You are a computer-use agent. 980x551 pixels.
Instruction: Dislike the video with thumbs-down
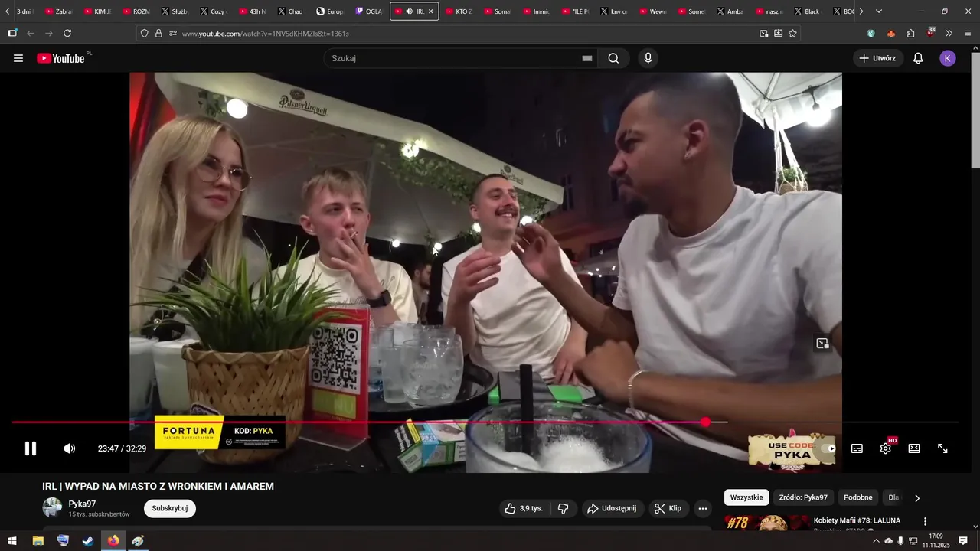[x=563, y=508]
